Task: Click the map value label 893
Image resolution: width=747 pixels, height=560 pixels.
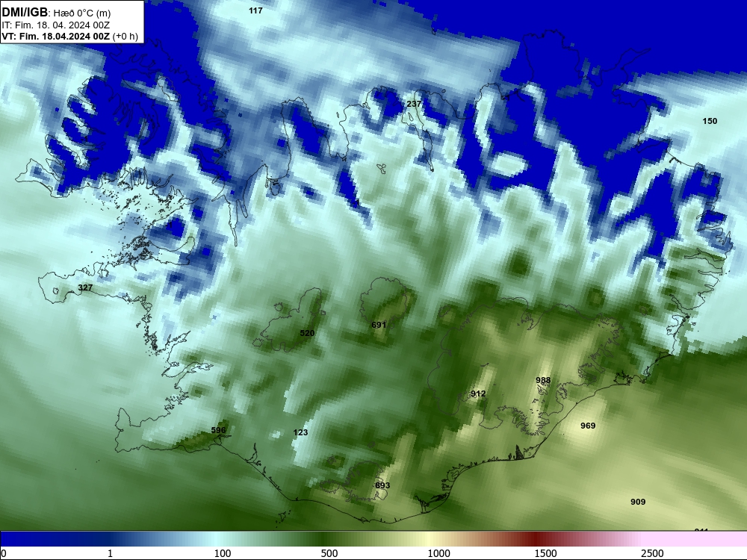Action: (x=382, y=485)
